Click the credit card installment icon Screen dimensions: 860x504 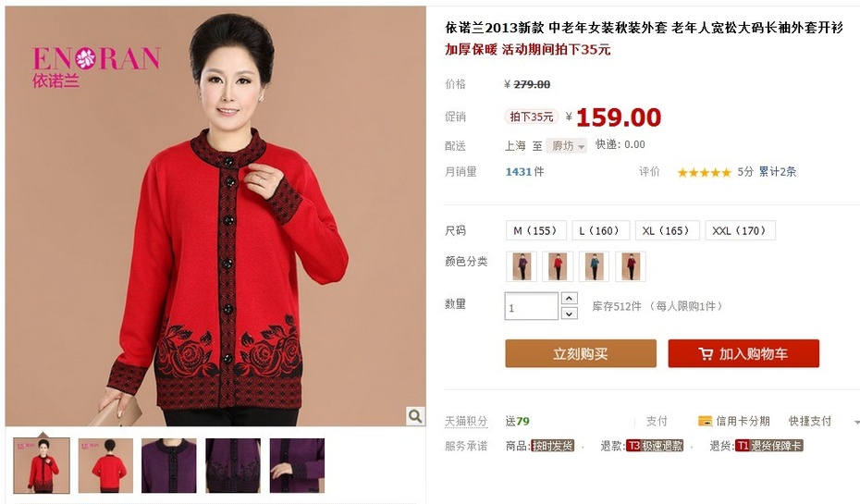point(705,421)
